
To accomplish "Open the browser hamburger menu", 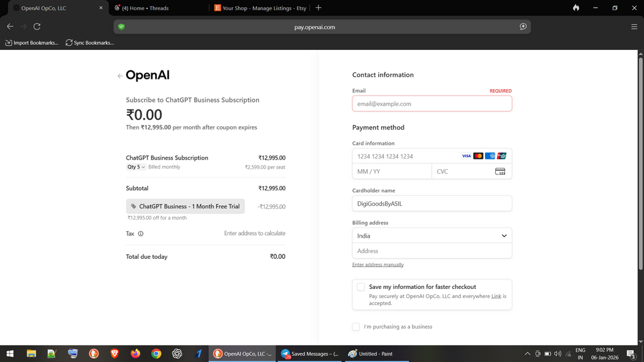I will pyautogui.click(x=634, y=27).
